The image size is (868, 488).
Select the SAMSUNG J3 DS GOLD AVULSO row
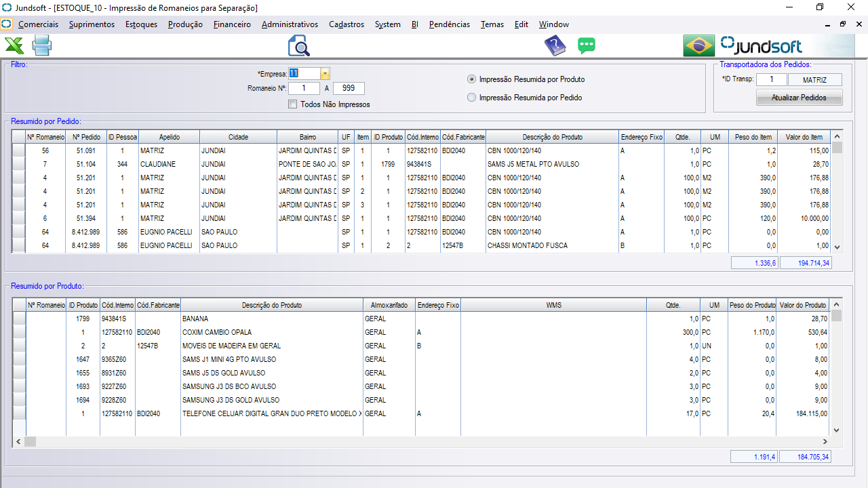tap(422, 400)
